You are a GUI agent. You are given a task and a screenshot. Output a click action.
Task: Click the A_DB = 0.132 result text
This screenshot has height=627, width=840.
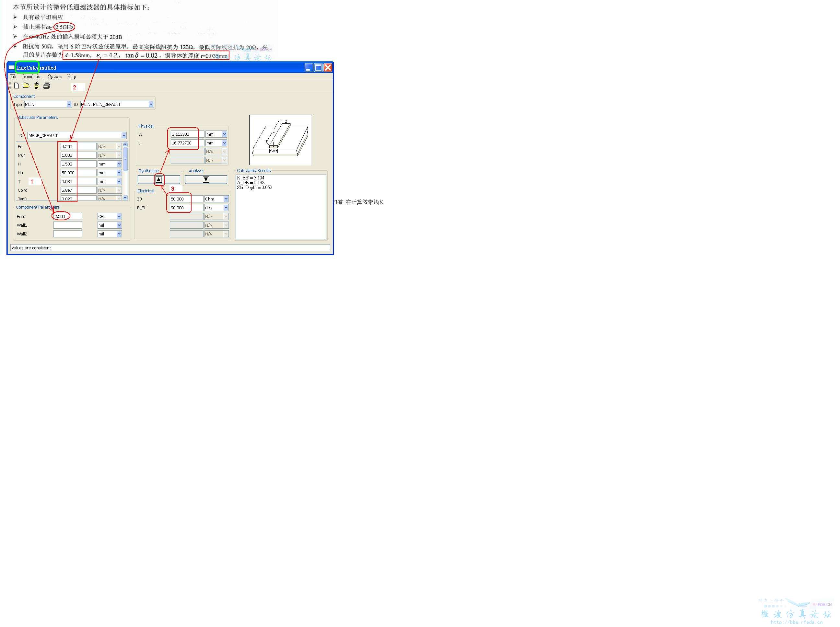pos(251,183)
